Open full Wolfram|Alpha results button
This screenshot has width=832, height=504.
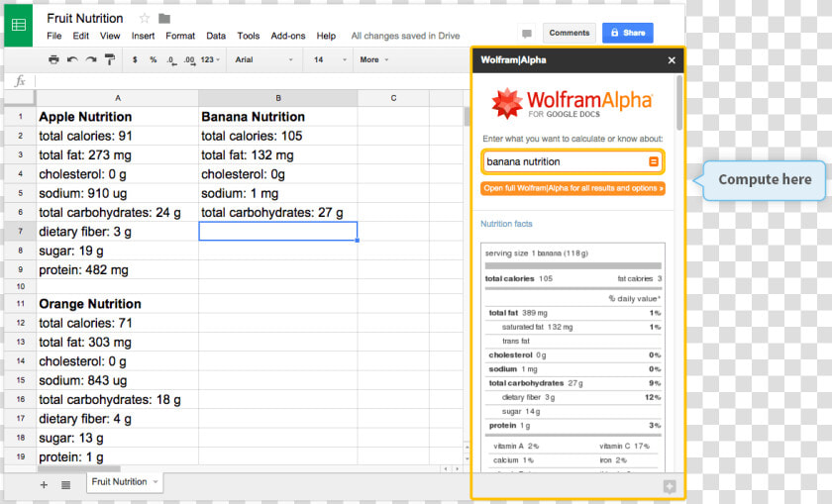coord(573,188)
